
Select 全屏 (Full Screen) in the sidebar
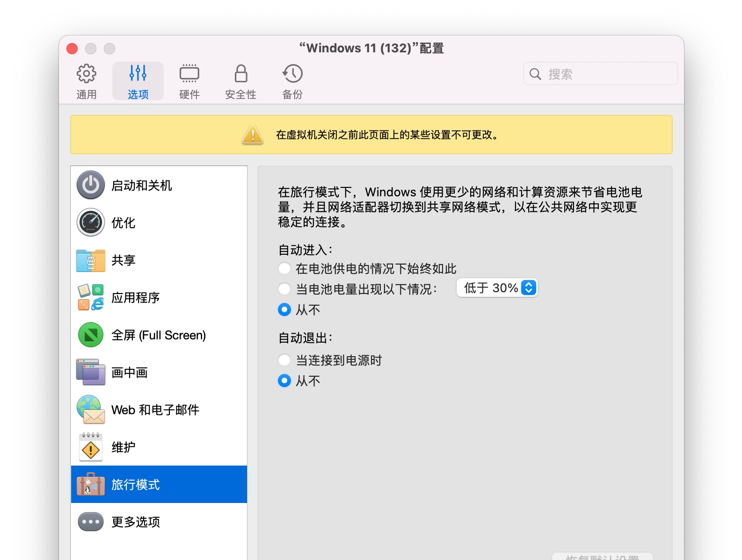pos(159,335)
